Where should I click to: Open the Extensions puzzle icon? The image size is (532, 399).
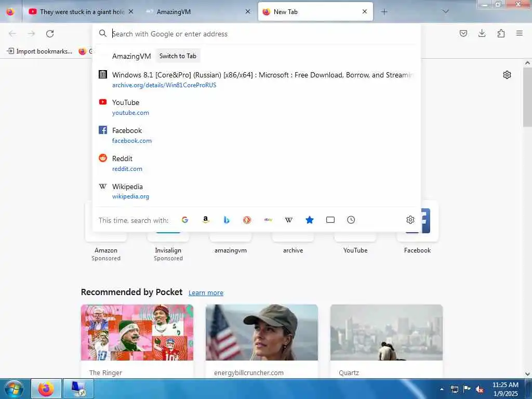(501, 33)
